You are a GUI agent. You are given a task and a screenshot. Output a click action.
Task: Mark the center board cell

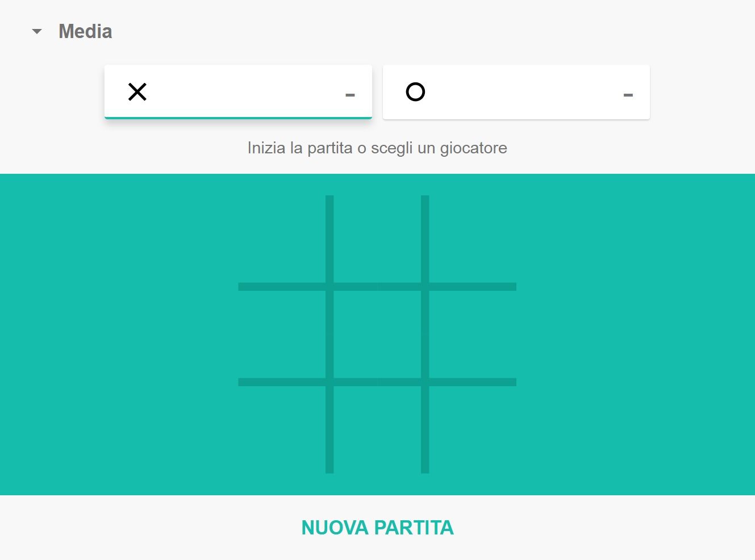tap(377, 335)
